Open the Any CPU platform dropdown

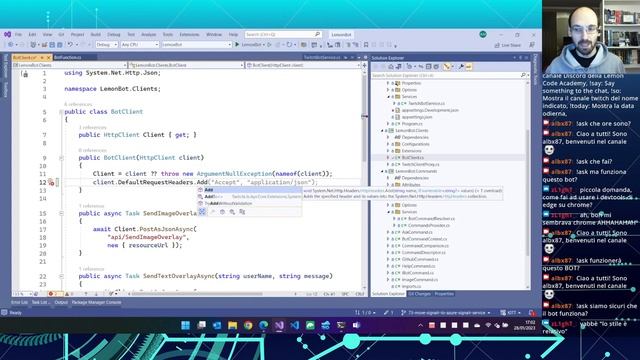point(140,44)
